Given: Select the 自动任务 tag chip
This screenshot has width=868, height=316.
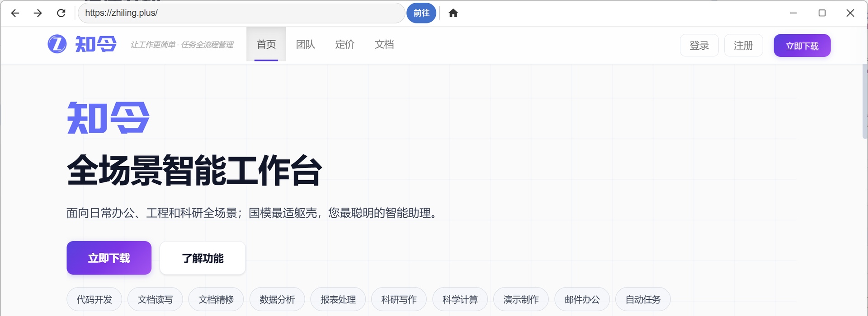Looking at the screenshot, I should [x=643, y=299].
